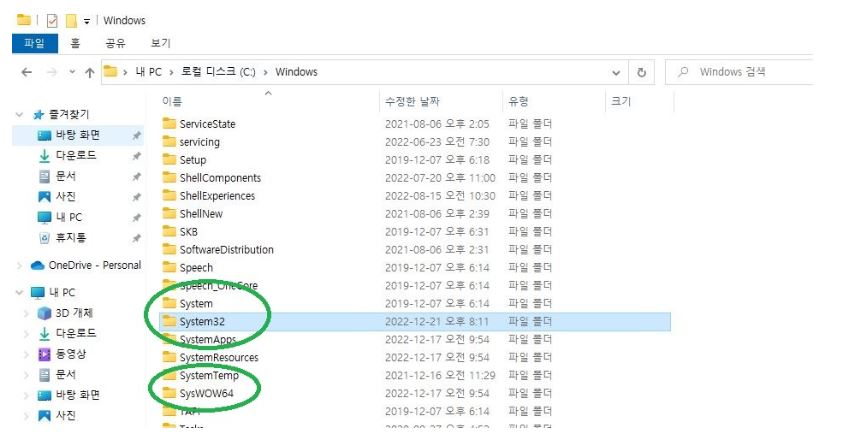Expand the 동영상 tree node

click(26, 354)
